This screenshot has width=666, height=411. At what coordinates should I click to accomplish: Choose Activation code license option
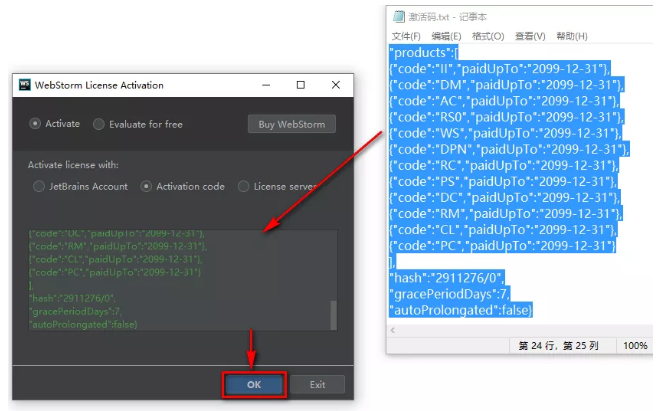click(x=183, y=186)
